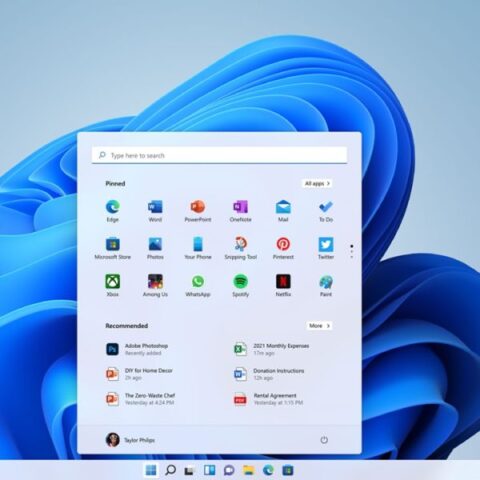Open File Explorer on taskbar
Screen dimensions: 480x480
[x=249, y=470]
